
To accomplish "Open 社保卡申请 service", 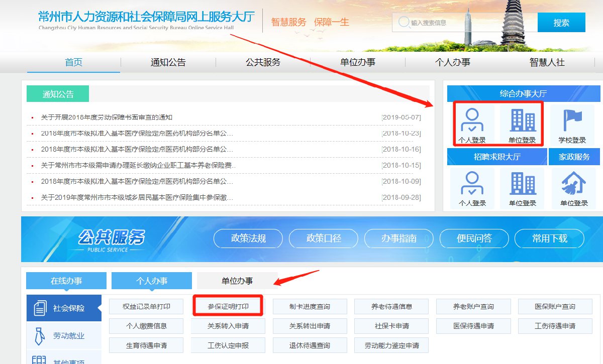I will [392, 326].
